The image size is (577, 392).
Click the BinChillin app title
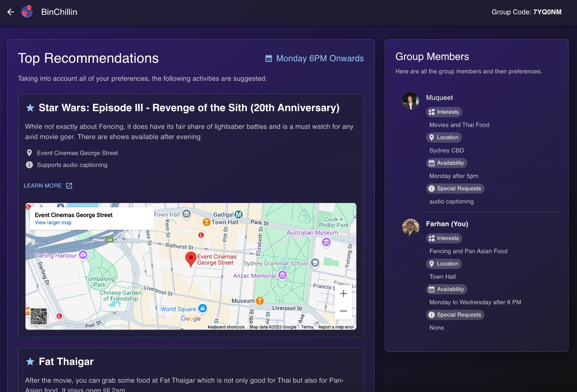[59, 12]
